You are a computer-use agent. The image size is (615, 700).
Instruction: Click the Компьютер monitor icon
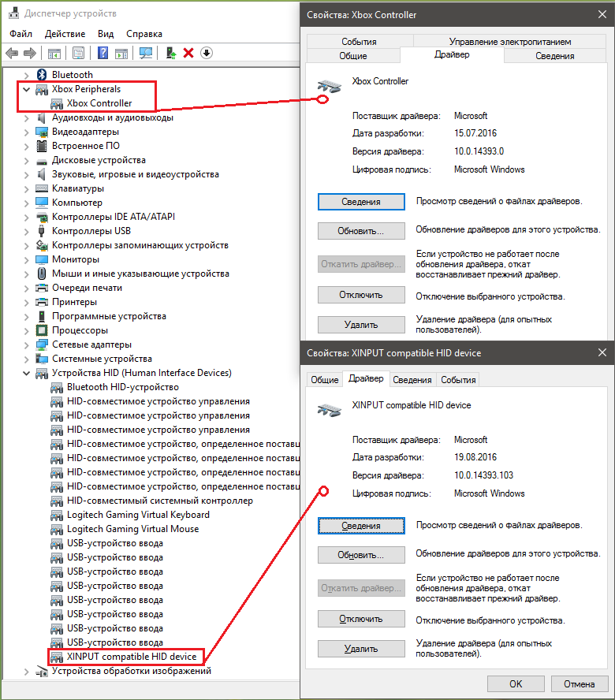[42, 203]
